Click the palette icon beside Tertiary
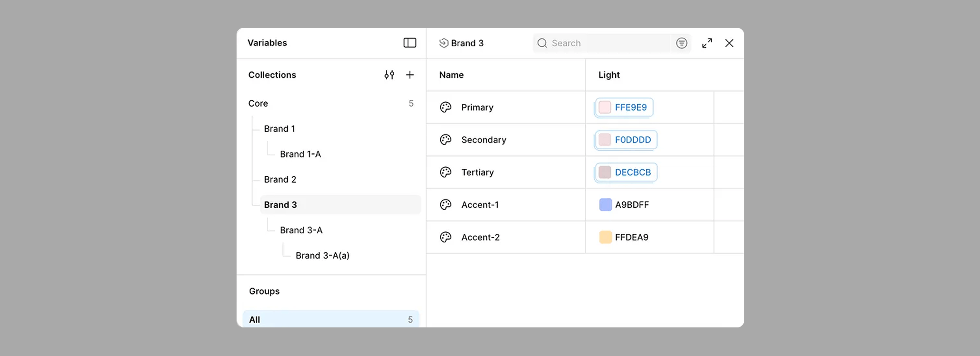This screenshot has height=356, width=980. click(x=445, y=172)
